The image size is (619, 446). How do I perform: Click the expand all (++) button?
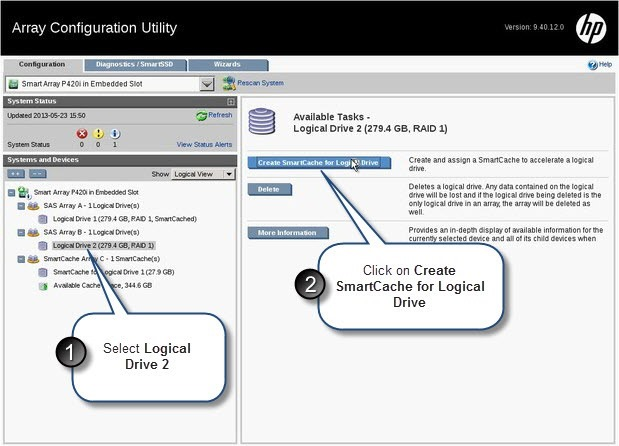16,174
